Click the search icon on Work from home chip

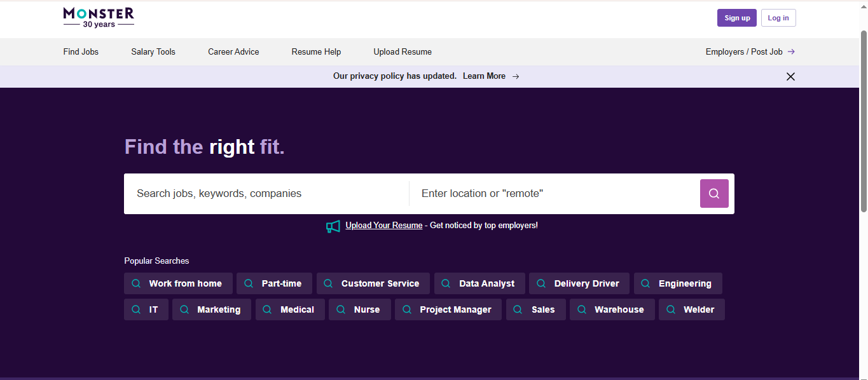pos(136,283)
